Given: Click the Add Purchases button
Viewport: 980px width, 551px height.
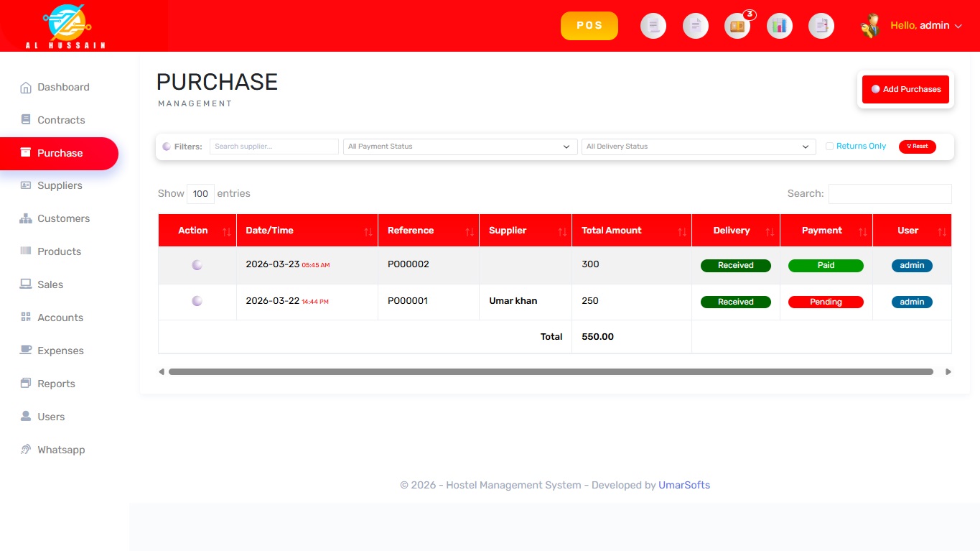Looking at the screenshot, I should 905,90.
